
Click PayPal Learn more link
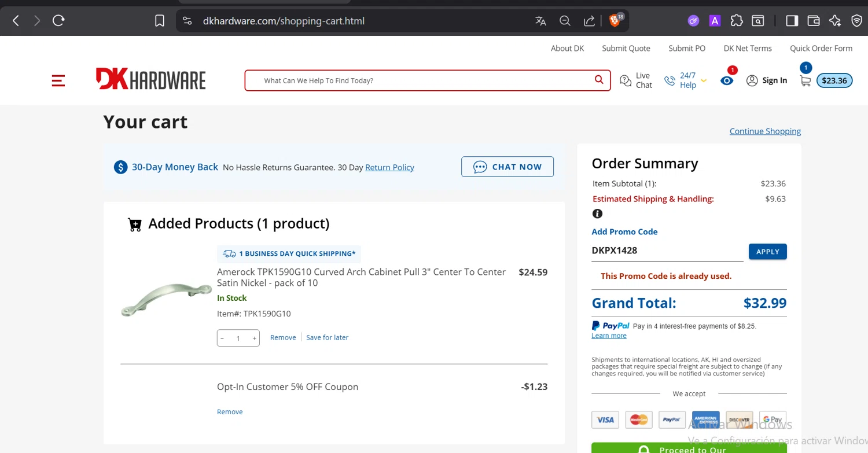click(609, 336)
